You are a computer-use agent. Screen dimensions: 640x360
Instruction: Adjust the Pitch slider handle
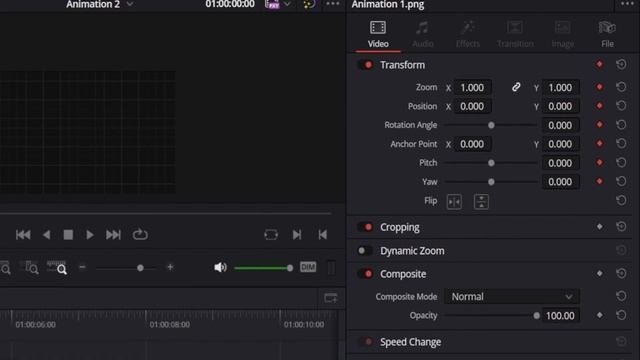click(x=491, y=163)
